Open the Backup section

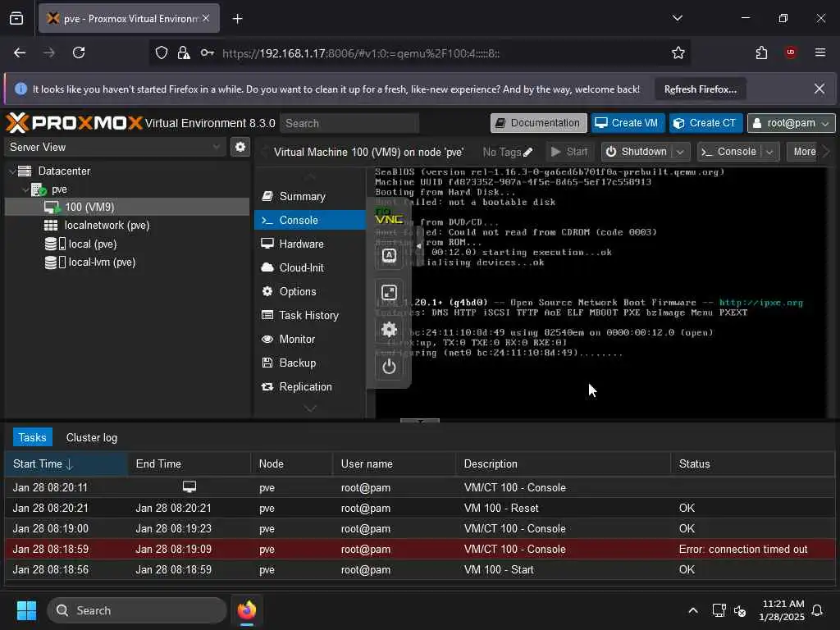tap(309, 363)
